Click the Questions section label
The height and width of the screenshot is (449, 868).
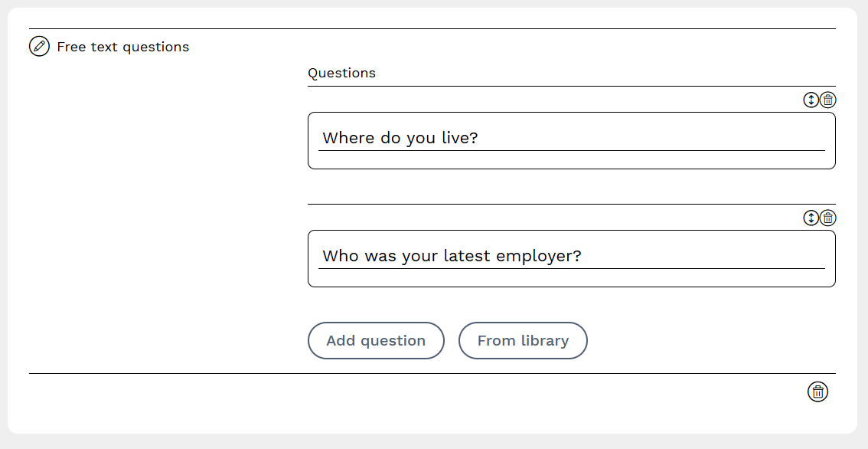pyautogui.click(x=341, y=74)
